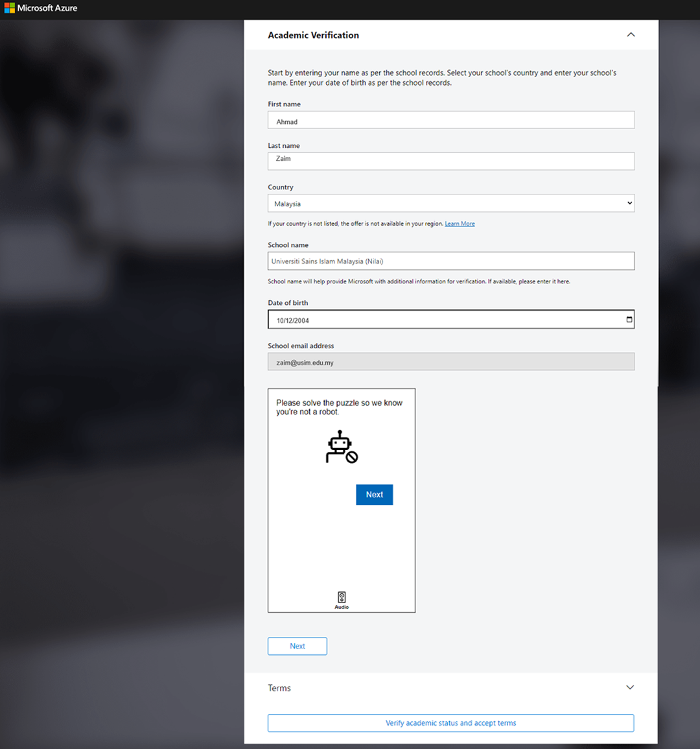
Task: Click the robot blocked icon
Action: point(342,447)
